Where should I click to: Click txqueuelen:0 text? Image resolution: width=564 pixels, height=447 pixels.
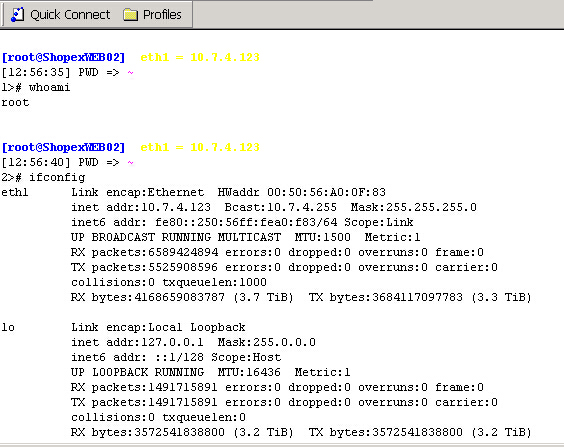pos(204,417)
